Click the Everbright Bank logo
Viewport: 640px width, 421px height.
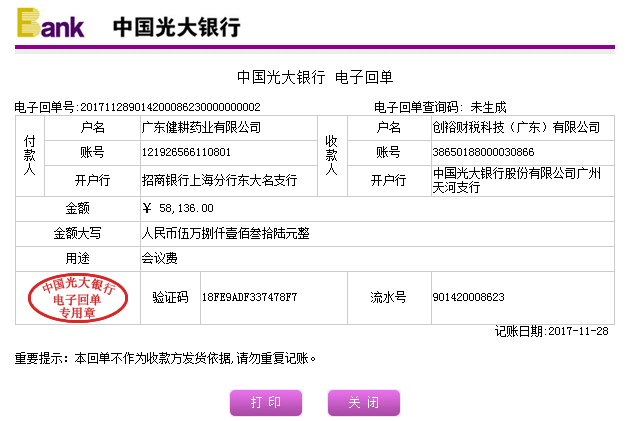51,23
